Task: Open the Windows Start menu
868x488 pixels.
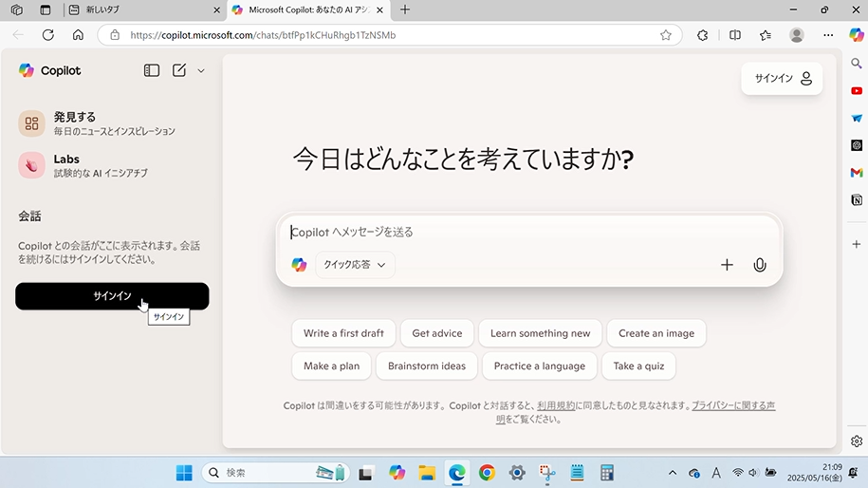Action: click(184, 472)
